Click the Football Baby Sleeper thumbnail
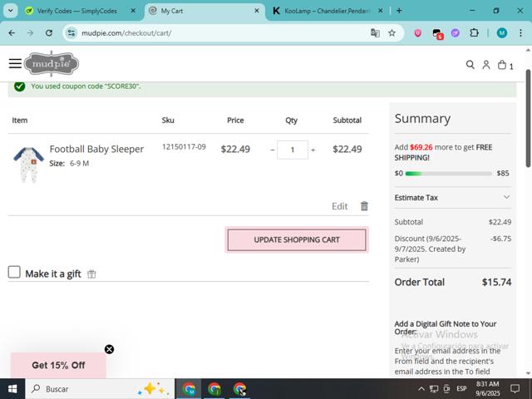 point(28,165)
